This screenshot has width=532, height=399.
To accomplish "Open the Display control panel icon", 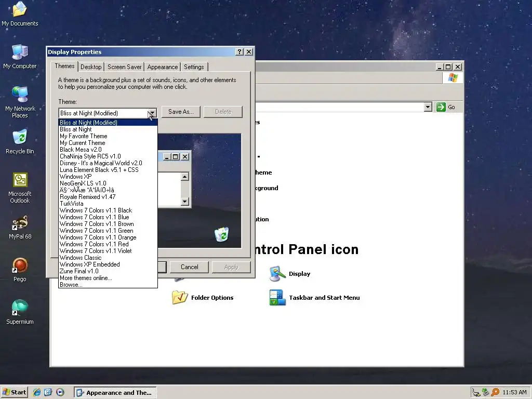I will 289,274.
